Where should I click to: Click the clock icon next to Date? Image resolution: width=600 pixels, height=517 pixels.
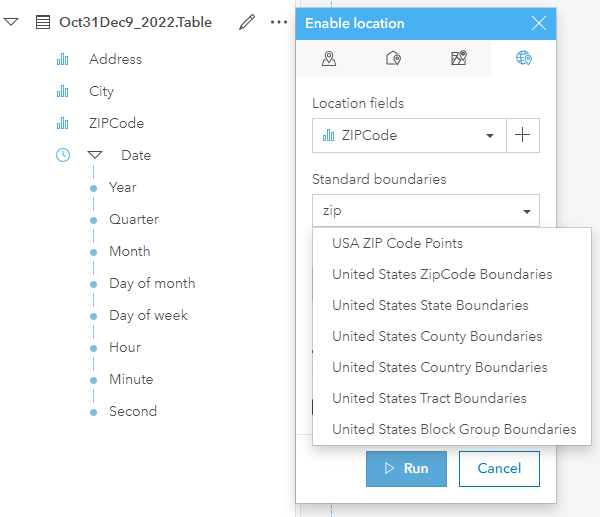coord(63,155)
